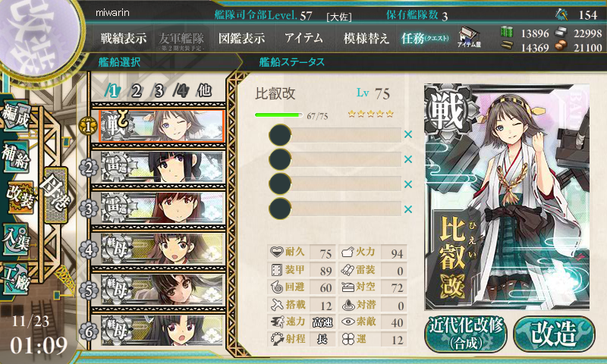Return to 母港 home port
Image resolution: width=607 pixels, height=364 pixels.
(56, 195)
